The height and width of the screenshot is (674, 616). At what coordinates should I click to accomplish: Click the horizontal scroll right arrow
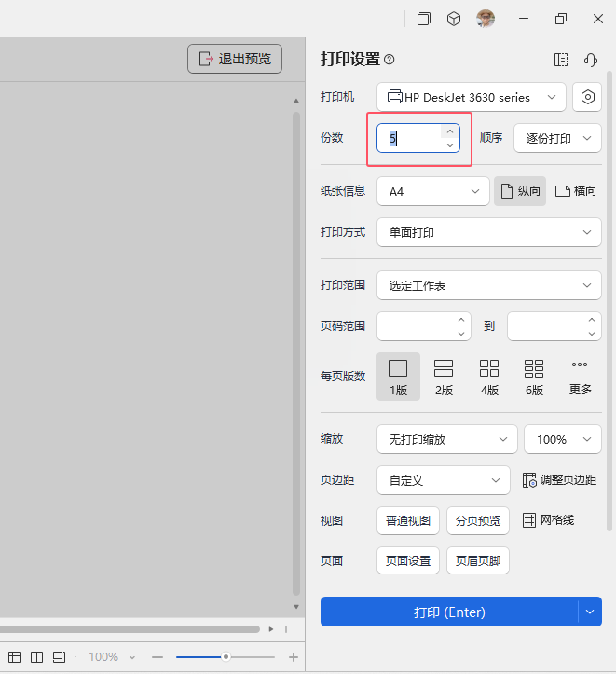[x=271, y=629]
